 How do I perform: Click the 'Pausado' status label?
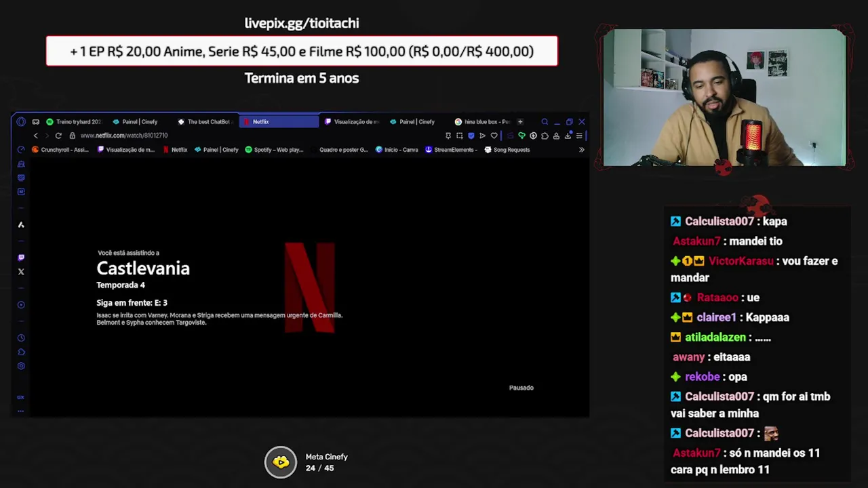tap(521, 388)
